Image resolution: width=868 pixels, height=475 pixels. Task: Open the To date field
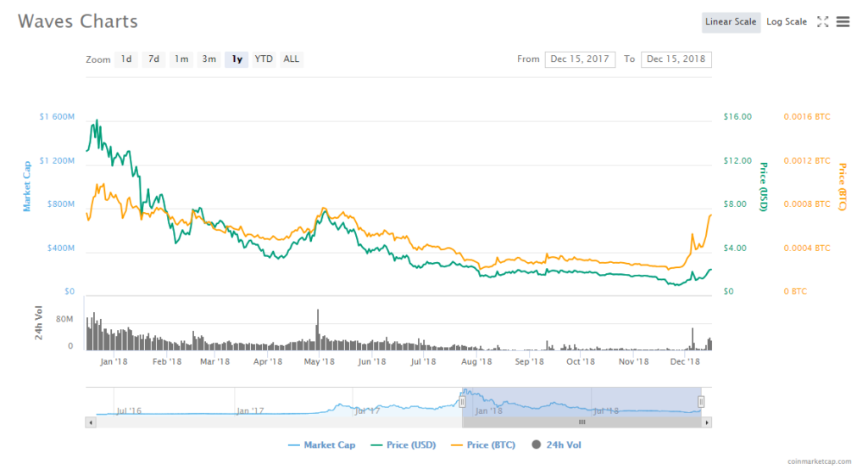pos(676,59)
